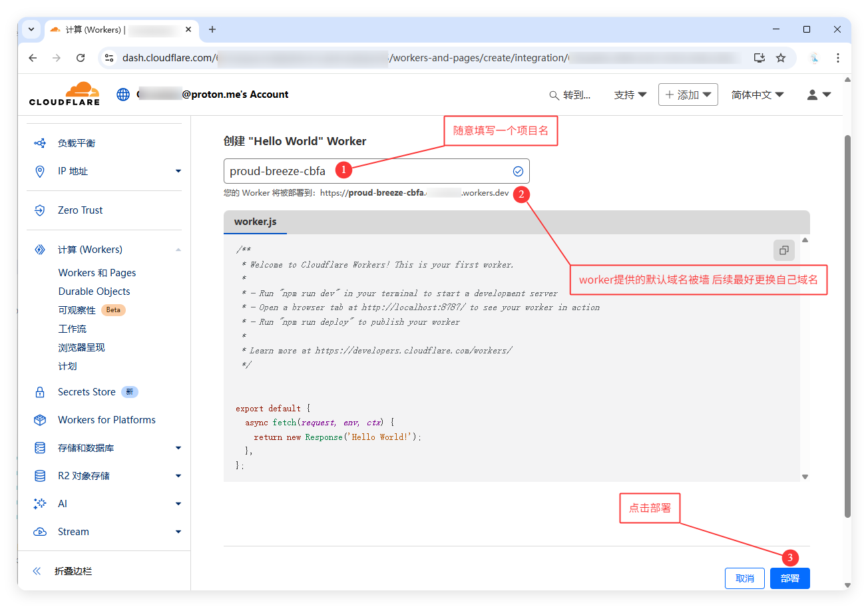Click the copy code icon in worker.js editor
Viewport: 868px width, 607px height.
(783, 250)
